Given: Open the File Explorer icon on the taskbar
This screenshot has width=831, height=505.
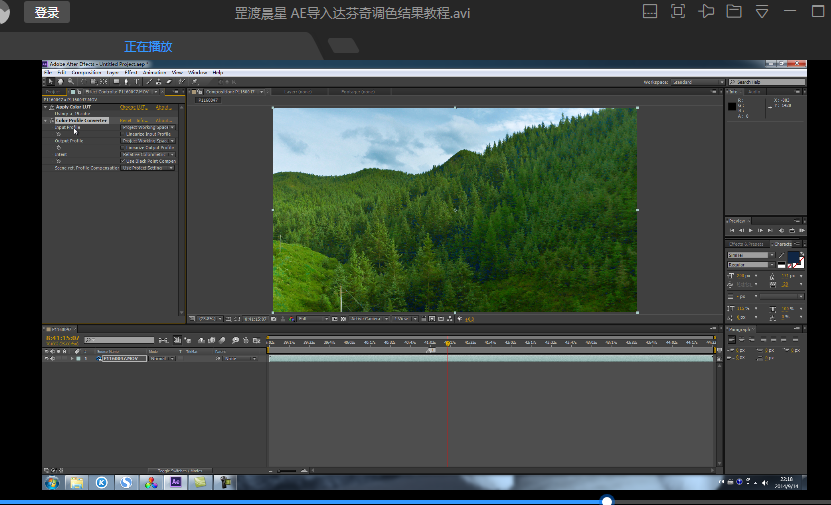Looking at the screenshot, I should (77, 482).
